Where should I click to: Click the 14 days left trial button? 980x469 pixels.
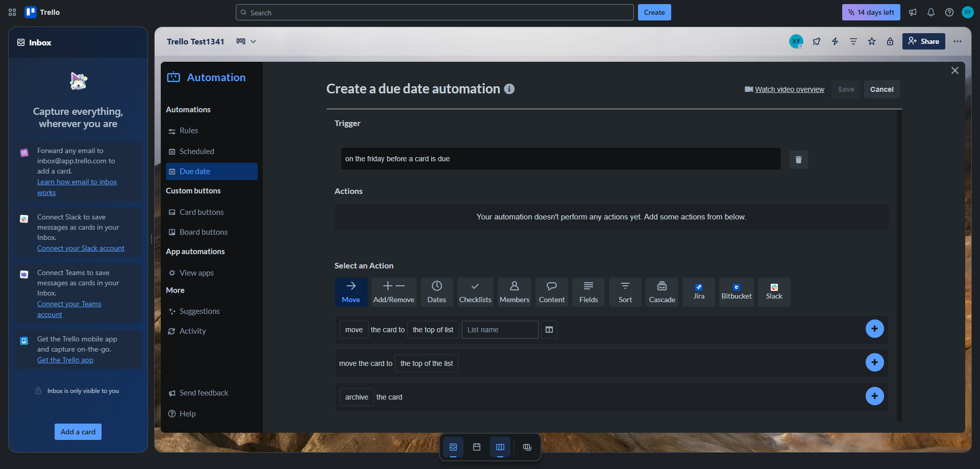(871, 12)
